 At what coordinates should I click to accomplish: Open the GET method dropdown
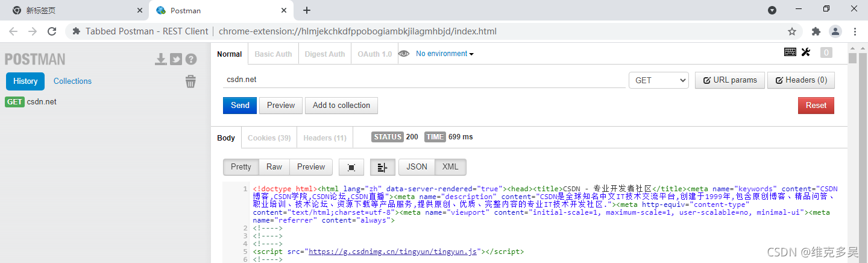659,80
